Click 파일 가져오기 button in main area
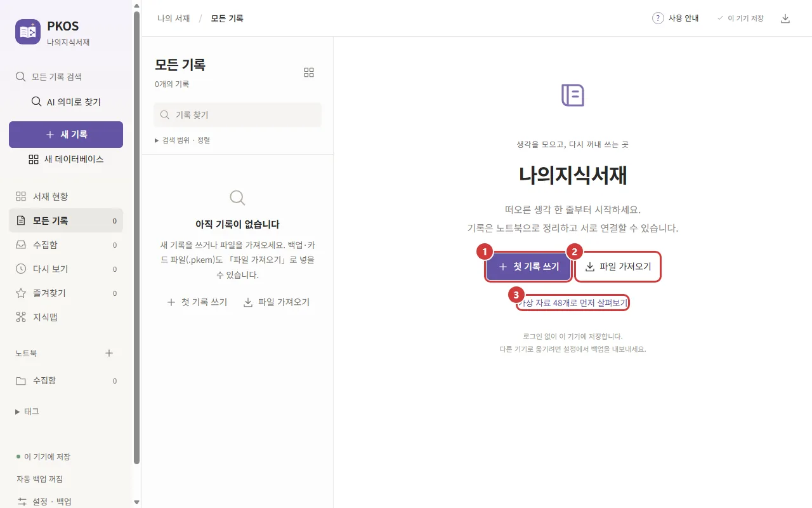 618,267
